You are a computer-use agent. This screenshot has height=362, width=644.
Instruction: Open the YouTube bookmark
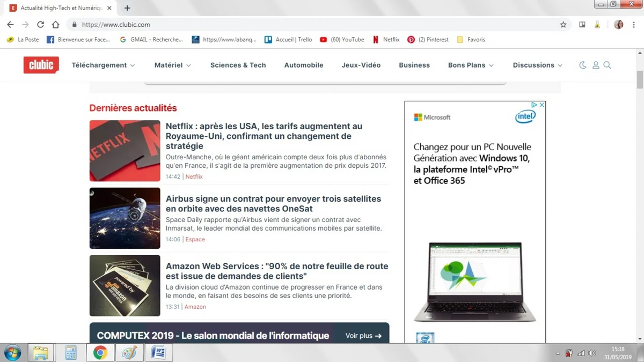click(342, 39)
